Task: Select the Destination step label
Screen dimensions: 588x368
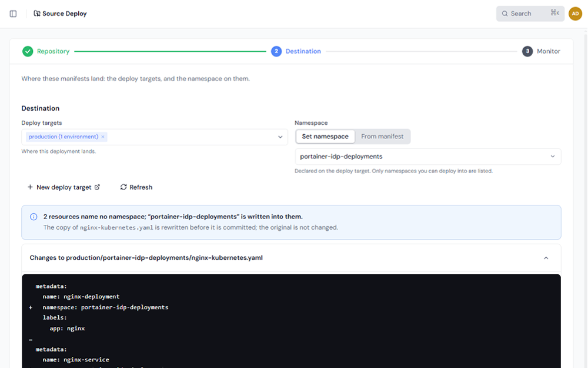Action: 303,51
